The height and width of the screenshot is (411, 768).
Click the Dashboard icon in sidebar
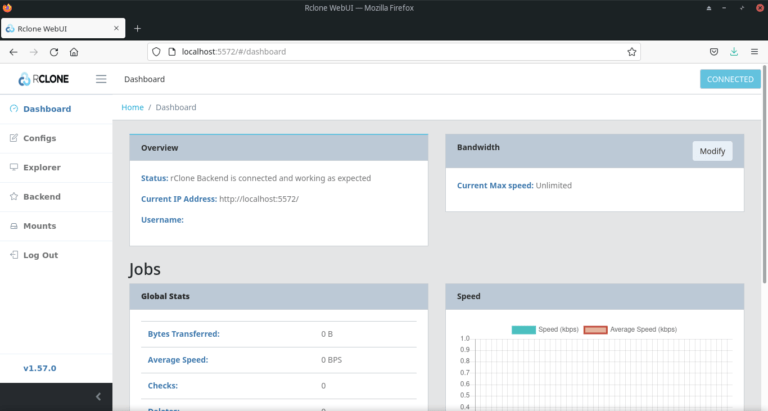[x=13, y=109]
